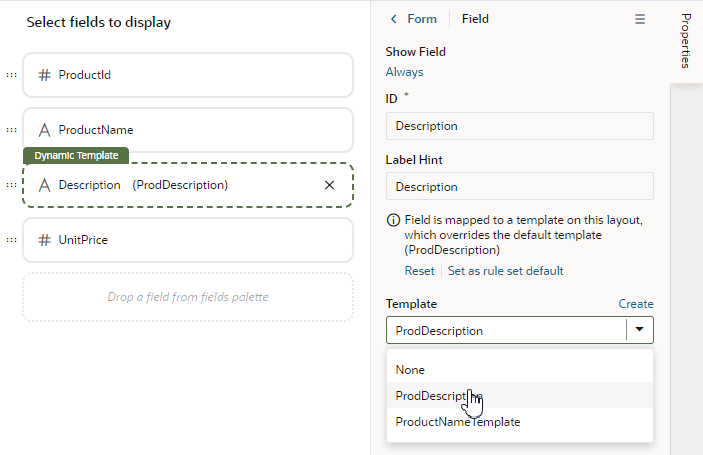Screen dimensions: 703x455
Task: Choose ProdDescription from the template list
Action: click(520, 395)
